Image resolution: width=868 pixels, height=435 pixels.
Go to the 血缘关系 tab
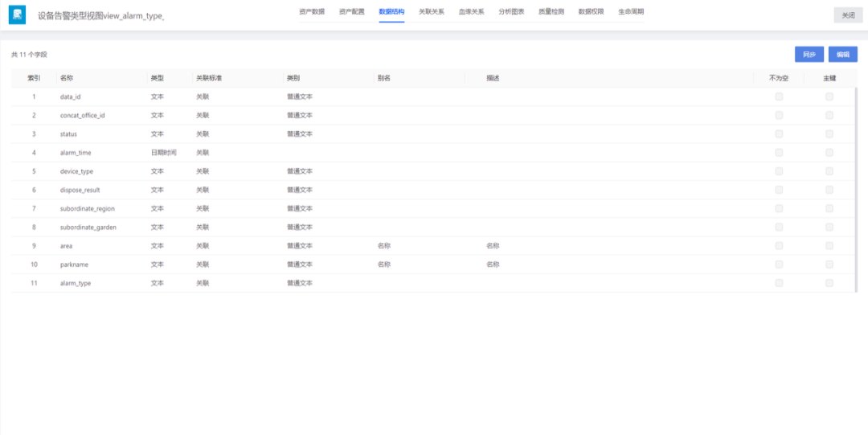click(x=471, y=11)
